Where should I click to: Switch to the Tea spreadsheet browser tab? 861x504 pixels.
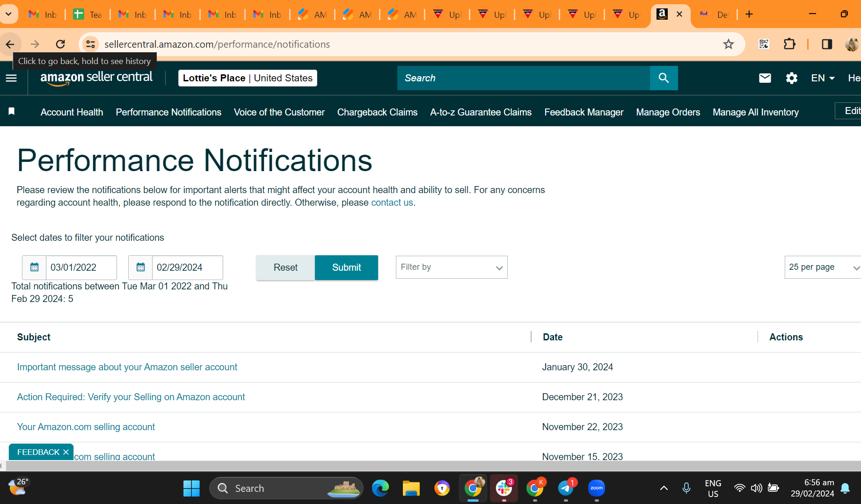88,14
